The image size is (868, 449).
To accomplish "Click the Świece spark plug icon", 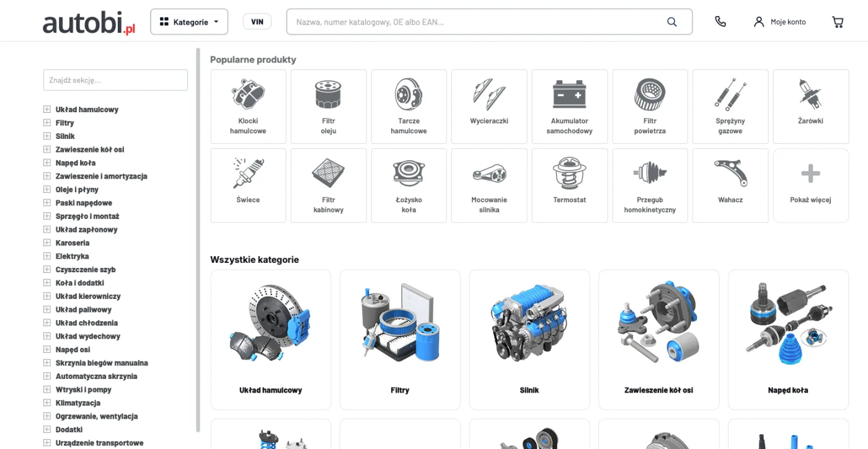I will pos(248,173).
